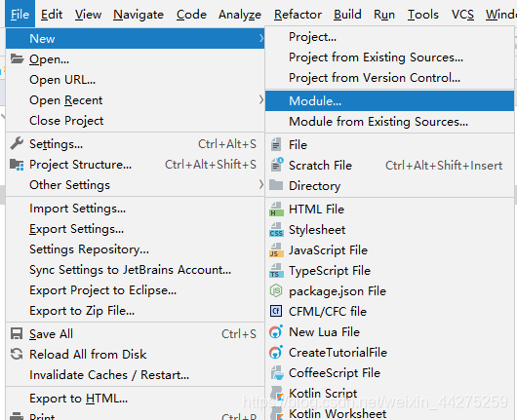Viewport: 517px width, 420px height.
Task: Select Import Settings...
Action: 135,209
